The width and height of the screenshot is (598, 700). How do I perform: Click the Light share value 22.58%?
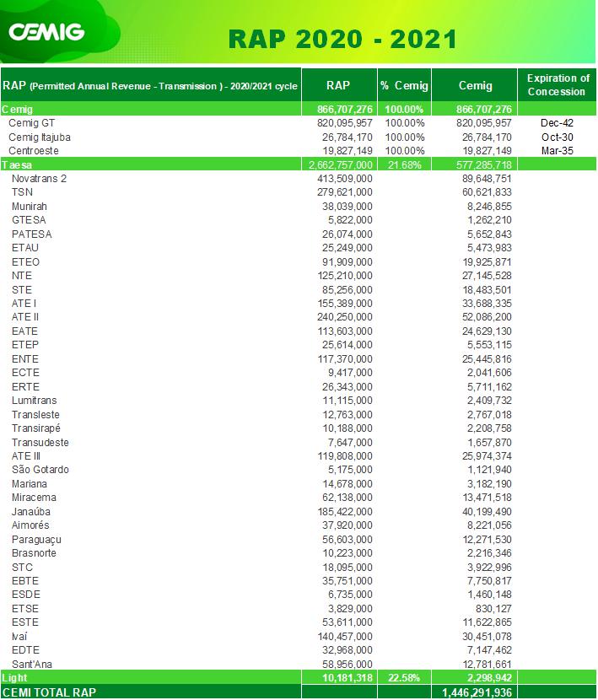click(x=404, y=678)
